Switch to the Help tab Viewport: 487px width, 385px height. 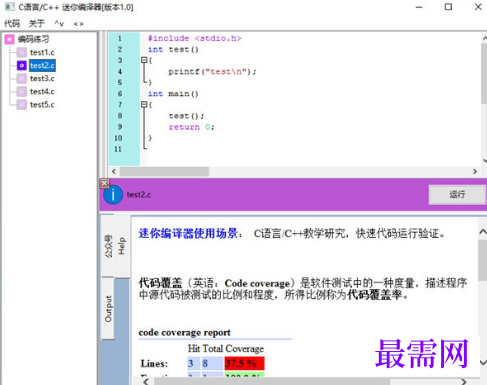pos(122,246)
